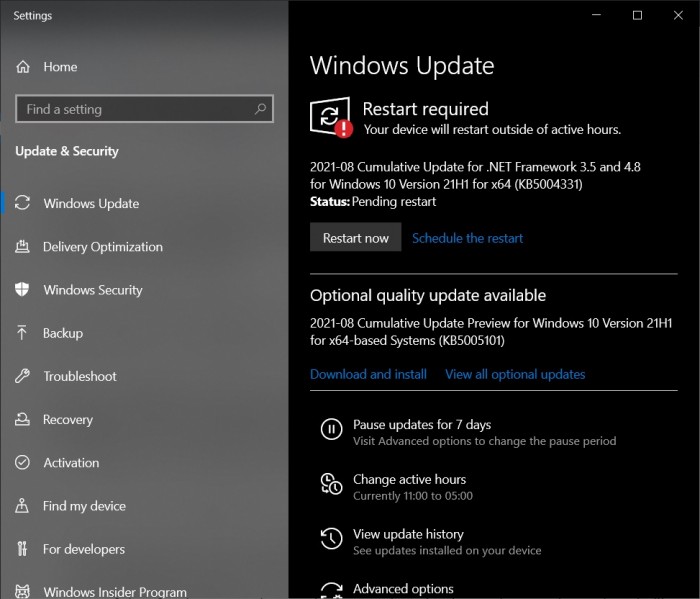The width and height of the screenshot is (700, 599).
Task: Open Windows Insider Program settings
Action: click(x=115, y=592)
